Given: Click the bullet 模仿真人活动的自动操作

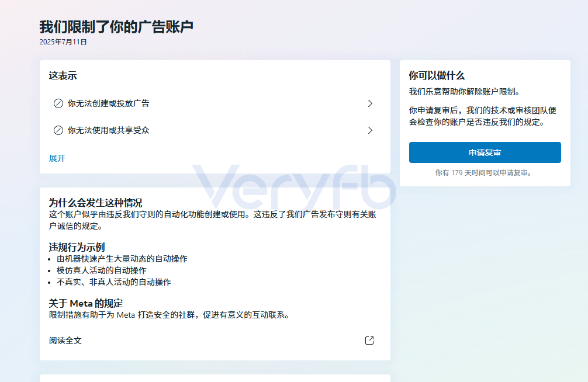Looking at the screenshot, I should click(x=102, y=270).
